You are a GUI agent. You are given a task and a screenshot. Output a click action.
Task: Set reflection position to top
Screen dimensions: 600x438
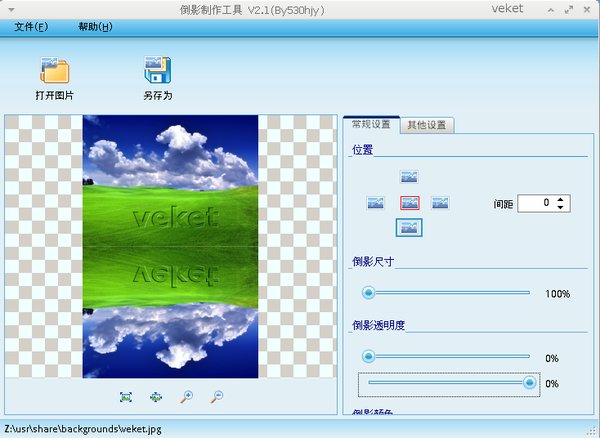pos(409,177)
